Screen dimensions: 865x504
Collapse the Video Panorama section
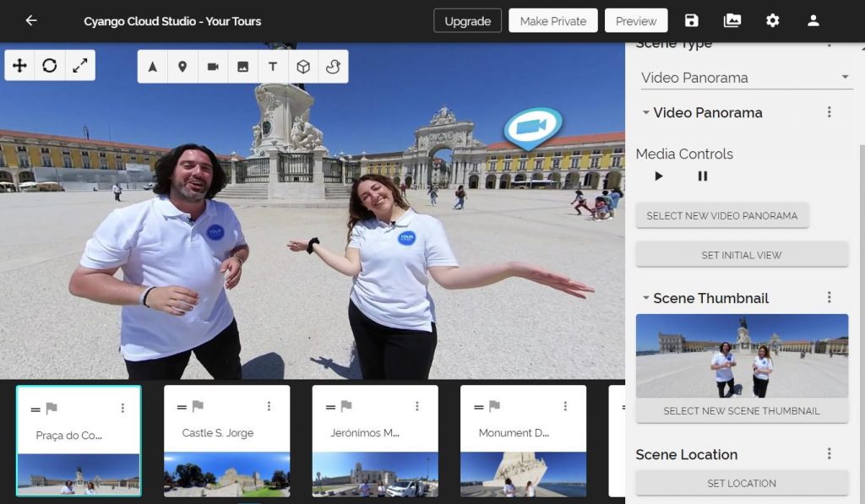[x=646, y=112]
